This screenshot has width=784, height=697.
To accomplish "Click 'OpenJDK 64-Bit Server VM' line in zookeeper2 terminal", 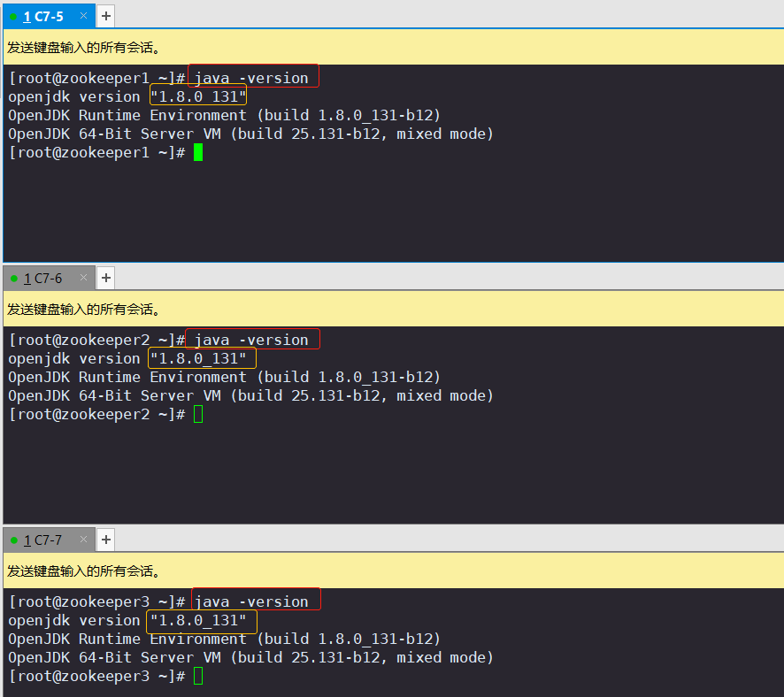I will point(251,395).
